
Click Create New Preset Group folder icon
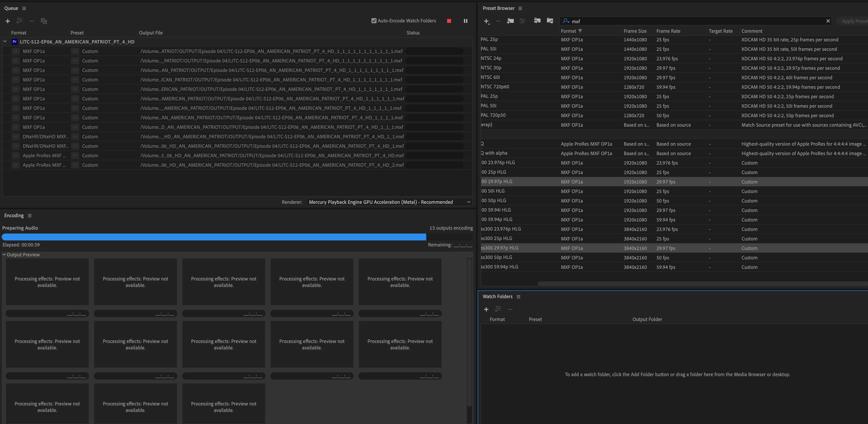click(510, 21)
